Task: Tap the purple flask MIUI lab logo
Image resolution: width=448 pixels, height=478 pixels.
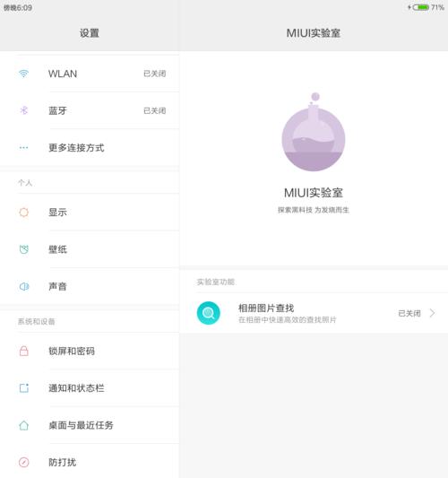Action: click(x=314, y=132)
